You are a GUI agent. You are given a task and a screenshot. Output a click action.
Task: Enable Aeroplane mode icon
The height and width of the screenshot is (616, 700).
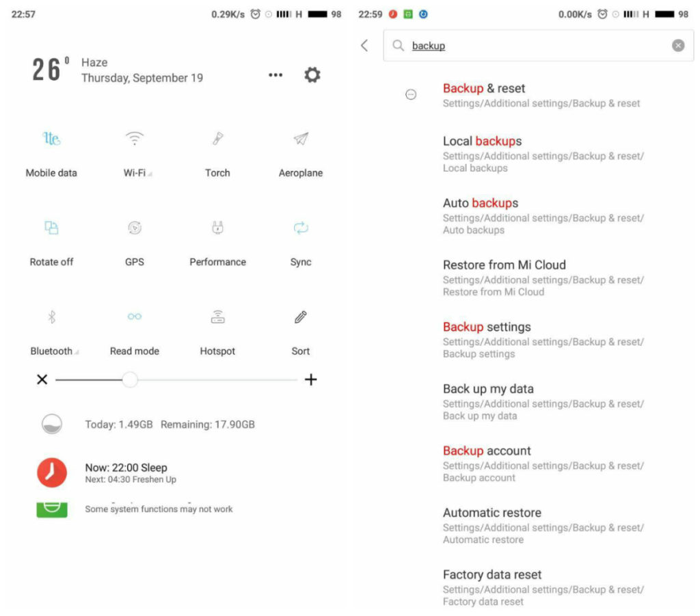tap(301, 138)
